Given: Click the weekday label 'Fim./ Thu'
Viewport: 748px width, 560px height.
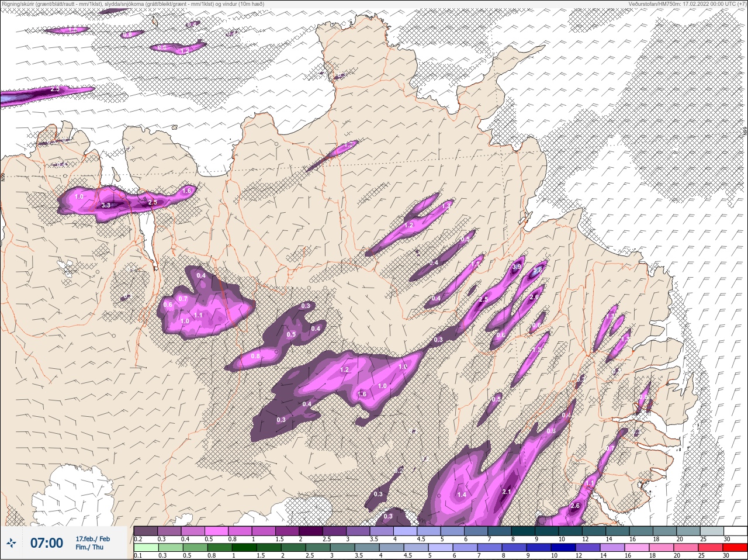Looking at the screenshot, I should coord(89,547).
